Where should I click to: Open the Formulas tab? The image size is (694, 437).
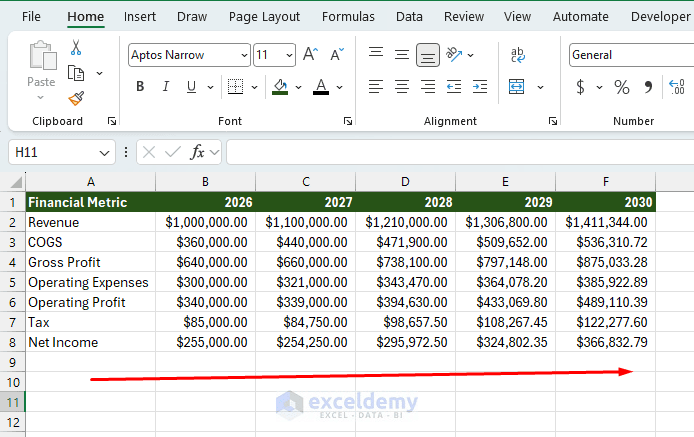pos(348,17)
